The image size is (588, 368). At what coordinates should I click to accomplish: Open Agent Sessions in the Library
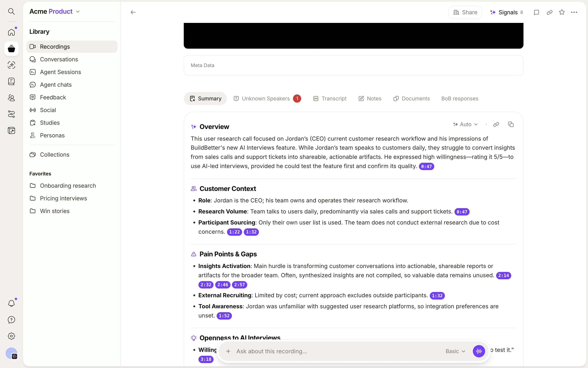[72, 72]
